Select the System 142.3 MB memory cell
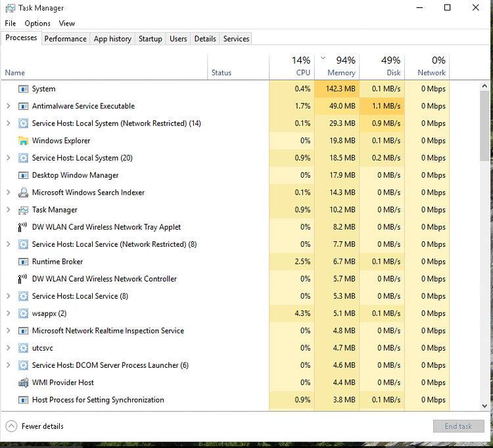This screenshot has width=493, height=448. click(x=337, y=89)
